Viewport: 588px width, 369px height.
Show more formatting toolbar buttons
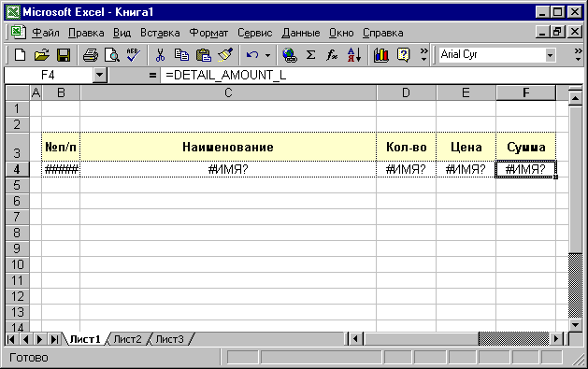tap(579, 55)
